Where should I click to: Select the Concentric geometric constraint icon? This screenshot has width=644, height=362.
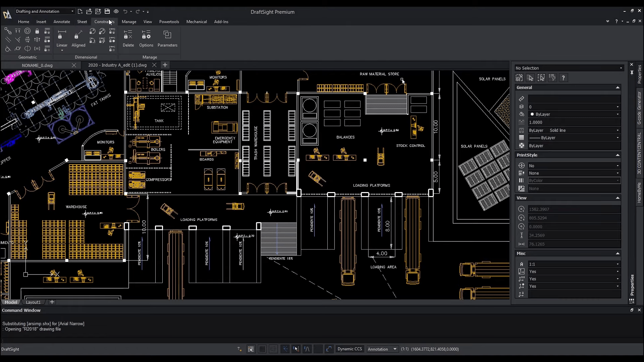(28, 31)
